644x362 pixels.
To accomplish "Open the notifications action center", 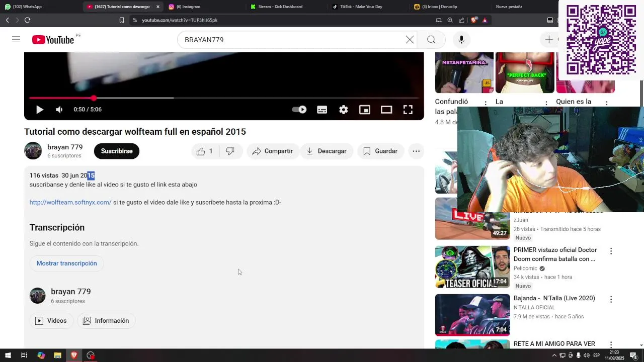I will (x=634, y=355).
